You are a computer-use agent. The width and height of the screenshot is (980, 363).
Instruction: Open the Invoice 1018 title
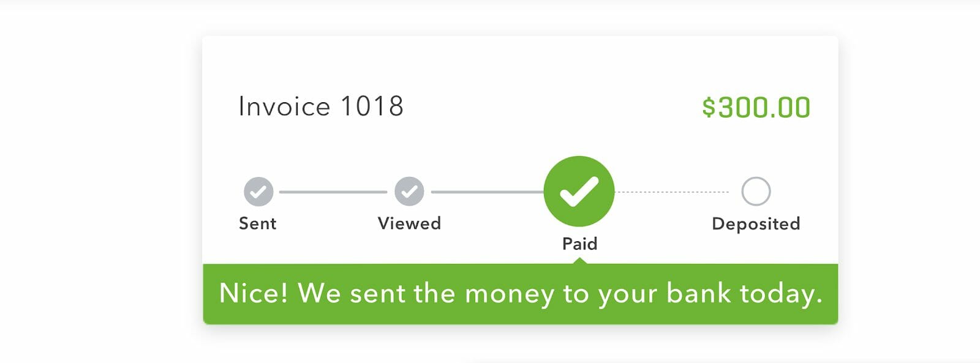pos(321,107)
